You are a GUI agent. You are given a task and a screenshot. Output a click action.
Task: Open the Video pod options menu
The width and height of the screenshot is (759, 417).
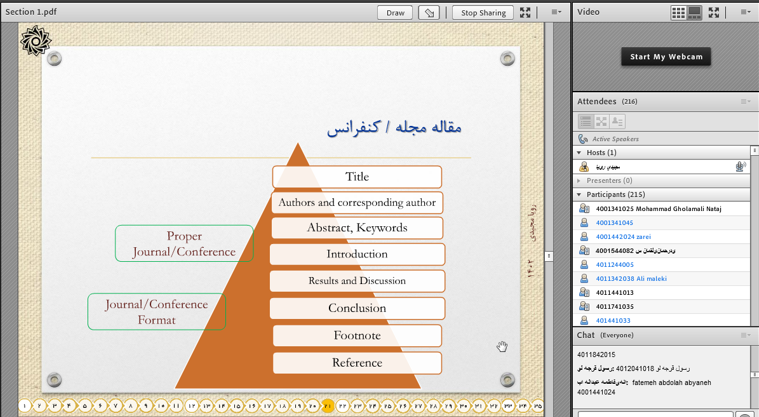coord(745,13)
